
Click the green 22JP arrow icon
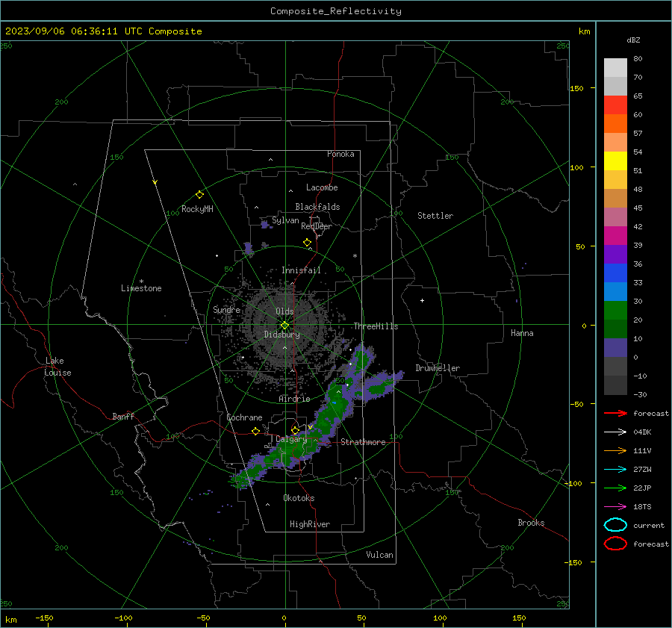615,488
